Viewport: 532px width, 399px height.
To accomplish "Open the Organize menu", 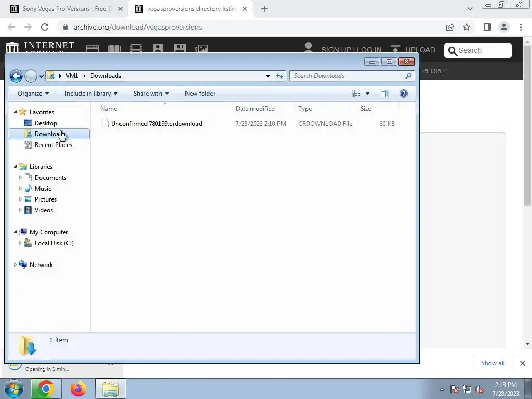I will pyautogui.click(x=33, y=94).
